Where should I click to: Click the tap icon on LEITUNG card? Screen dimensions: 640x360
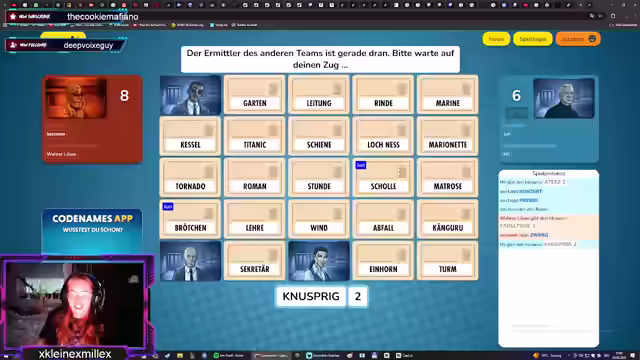click(337, 89)
